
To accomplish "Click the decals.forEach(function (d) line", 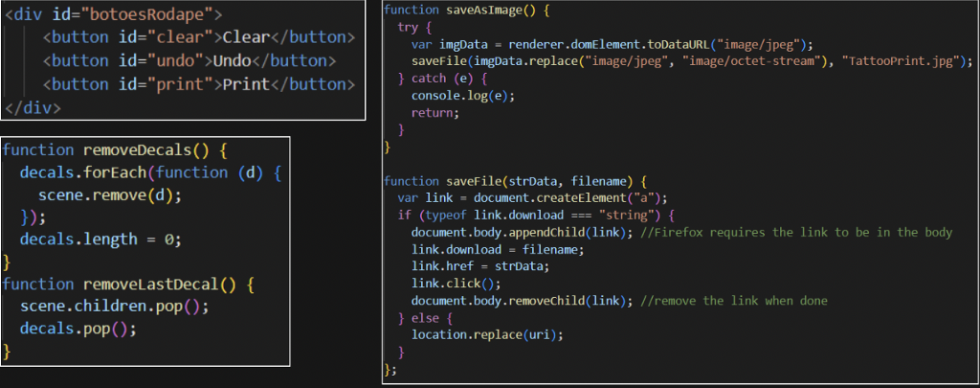I will pos(150,172).
